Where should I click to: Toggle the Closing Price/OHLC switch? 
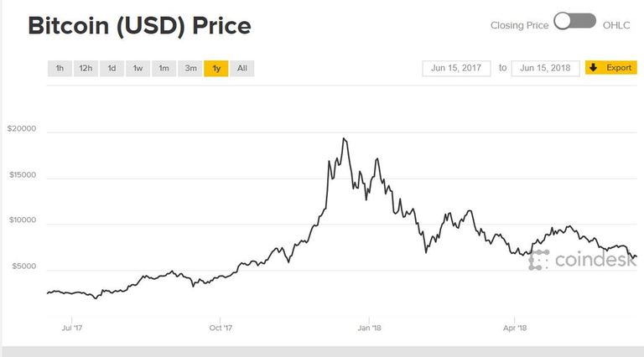click(575, 22)
